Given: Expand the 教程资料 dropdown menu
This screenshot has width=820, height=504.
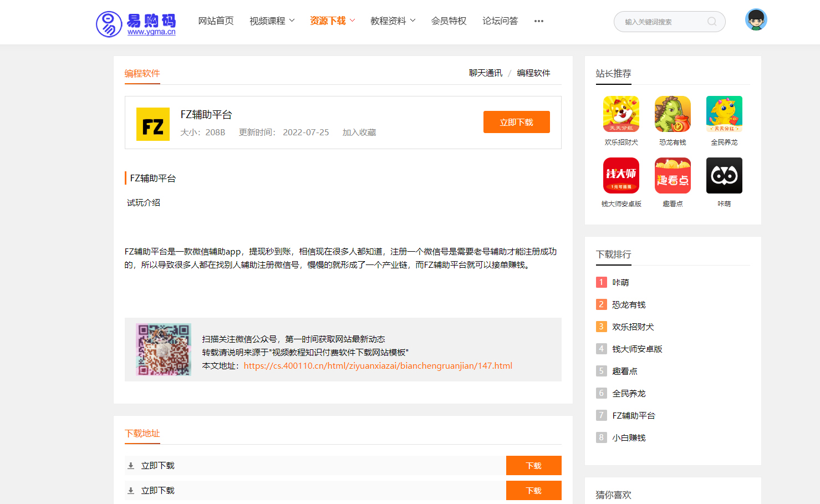Looking at the screenshot, I should (x=393, y=21).
